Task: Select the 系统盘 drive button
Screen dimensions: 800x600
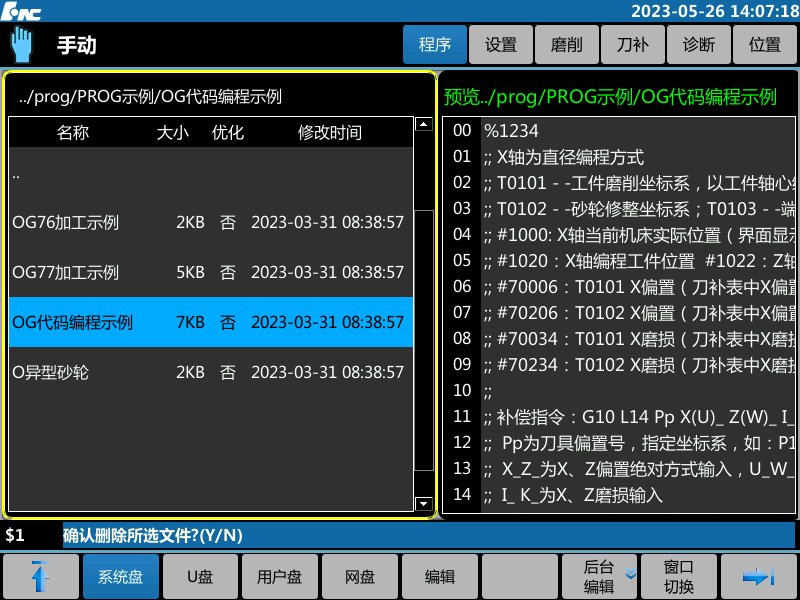Action: [120, 576]
